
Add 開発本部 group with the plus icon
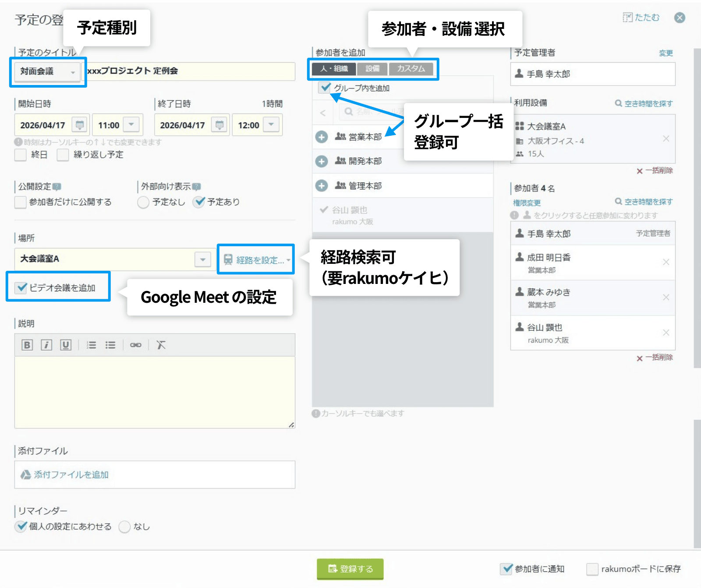tap(322, 161)
